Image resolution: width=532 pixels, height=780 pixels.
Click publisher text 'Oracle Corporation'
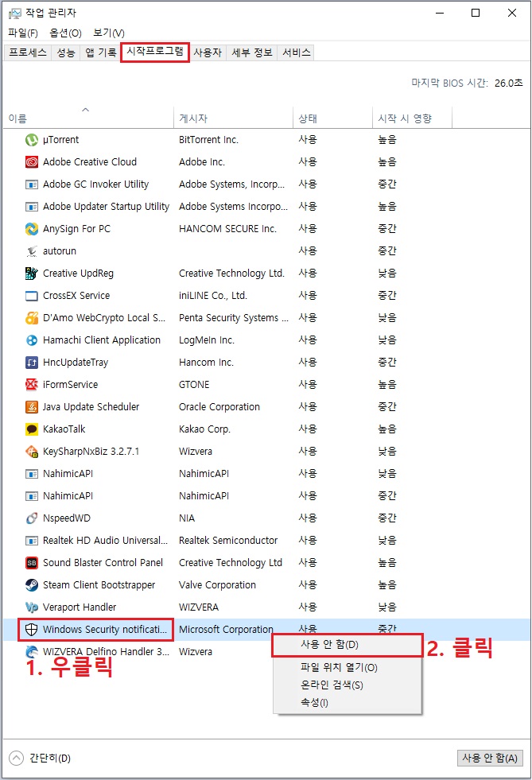(219, 407)
